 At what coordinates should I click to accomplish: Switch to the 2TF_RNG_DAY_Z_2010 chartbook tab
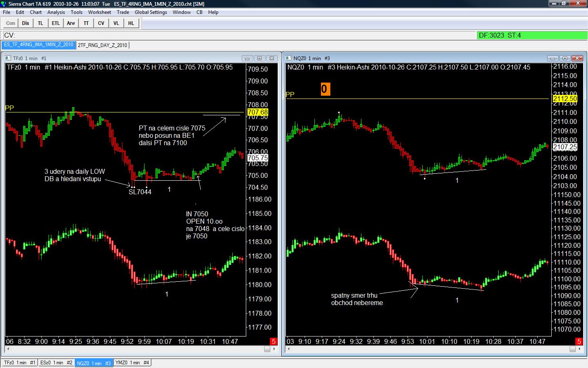pos(102,45)
